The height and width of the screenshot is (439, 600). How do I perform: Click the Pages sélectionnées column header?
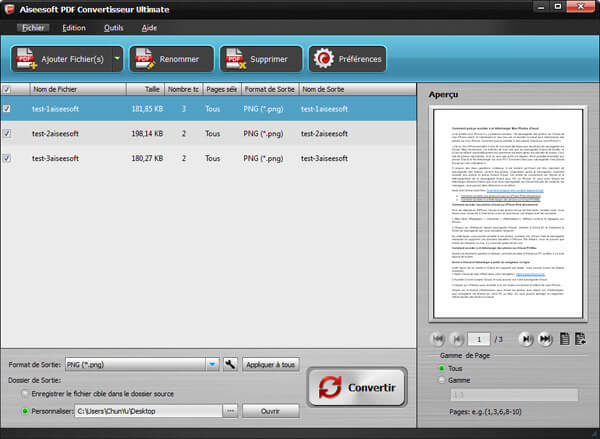222,89
